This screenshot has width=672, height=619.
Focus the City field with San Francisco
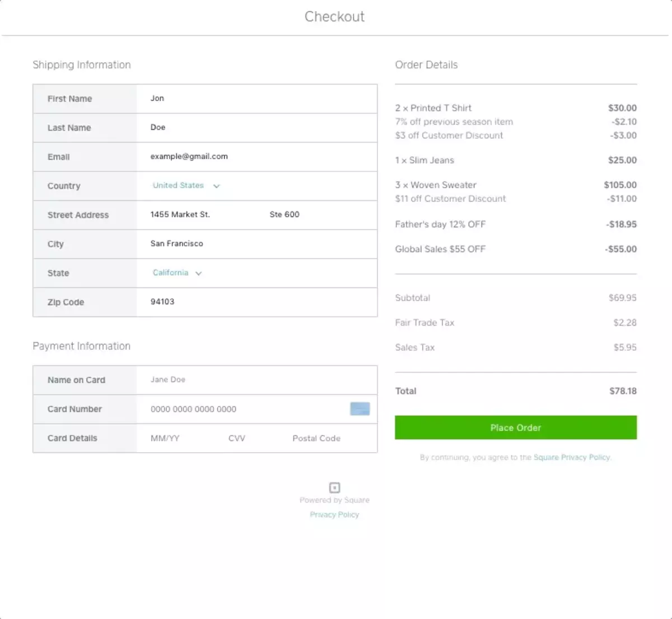click(256, 244)
